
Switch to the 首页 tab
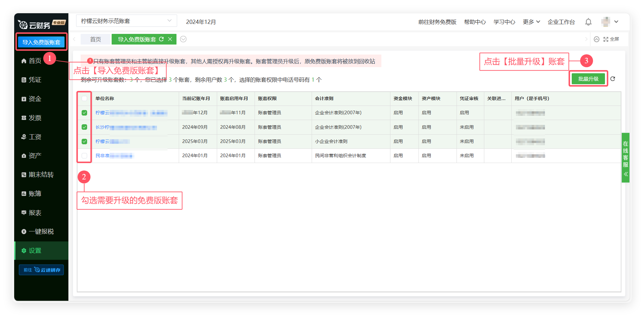coord(95,39)
